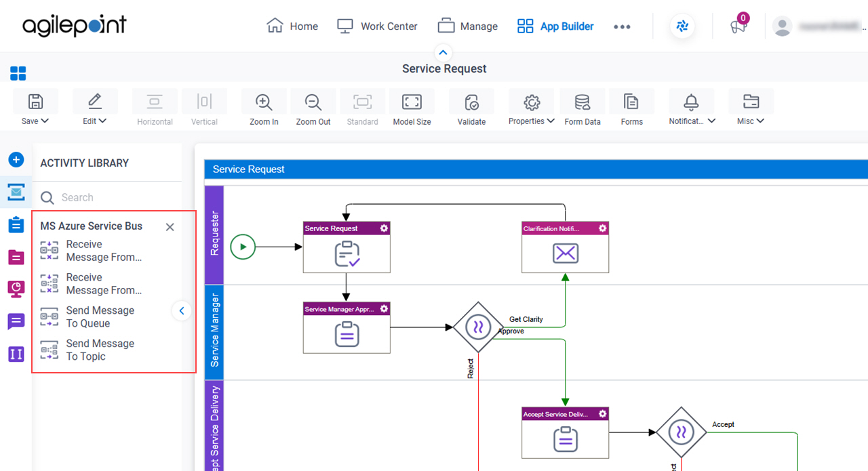Select Send Message To Queue activity
The width and height of the screenshot is (868, 471).
click(x=87, y=317)
